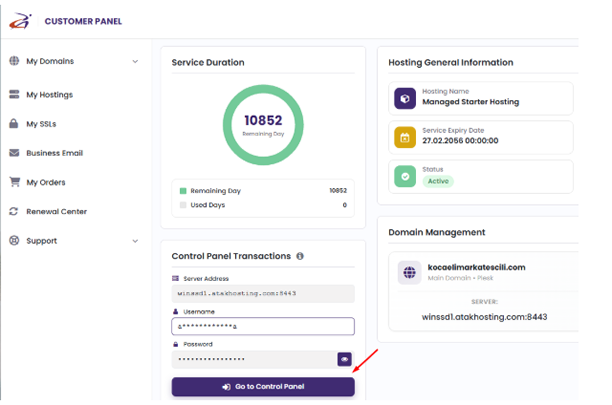Click the Server Address field
The image size is (612, 405).
click(263, 293)
